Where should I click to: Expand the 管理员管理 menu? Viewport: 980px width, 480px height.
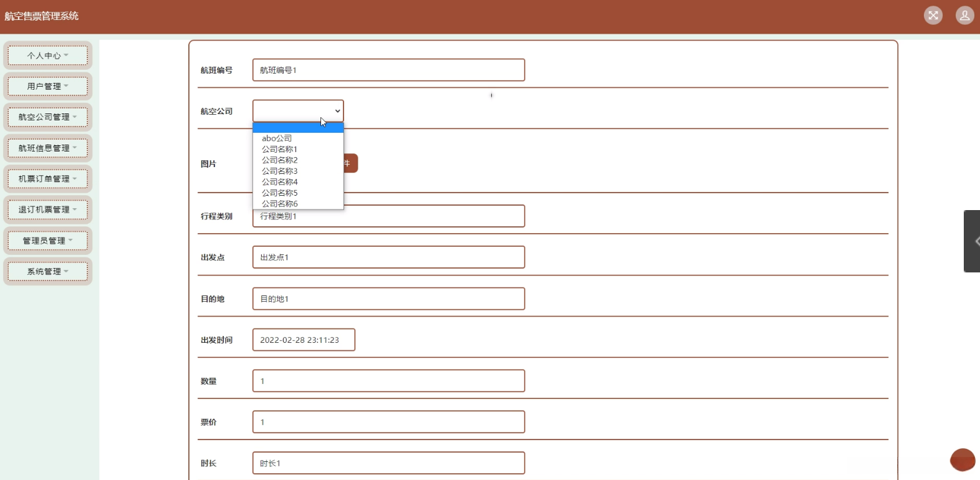[48, 241]
